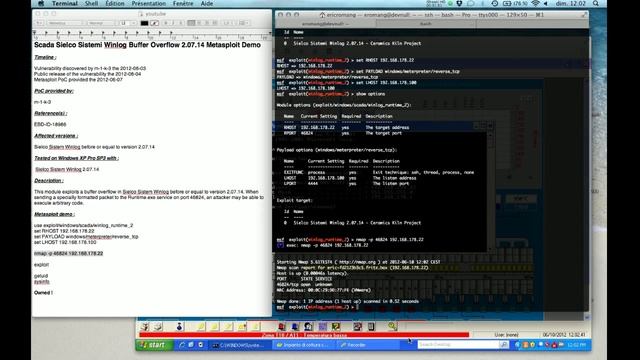Click the Search Desktop magnifier button
640x360 pixels.
pyautogui.click(x=504, y=345)
